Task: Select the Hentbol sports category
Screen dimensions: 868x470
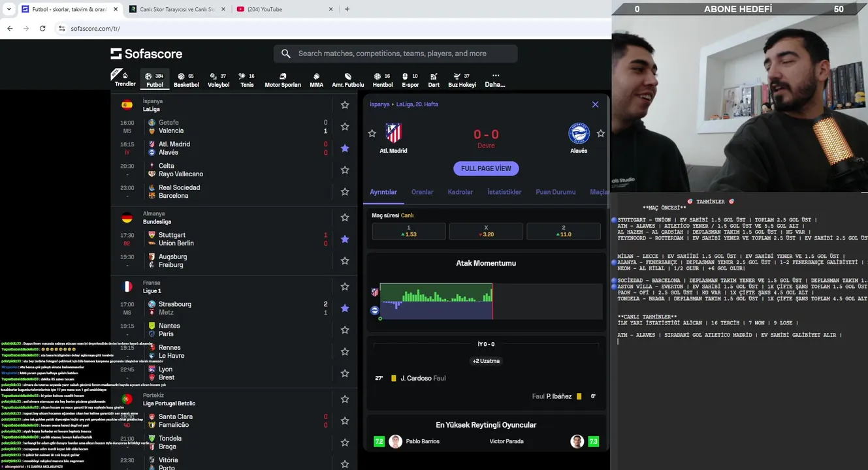Action: click(383, 79)
